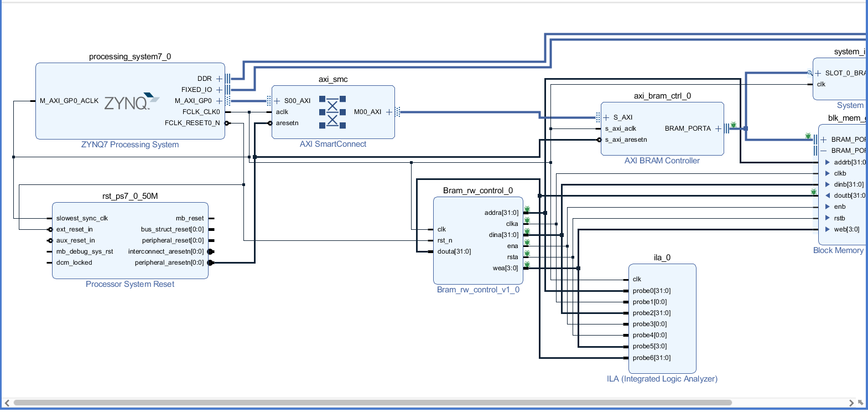Click the doutb output arrow on blk_mem
868x412 pixels.
tap(828, 195)
